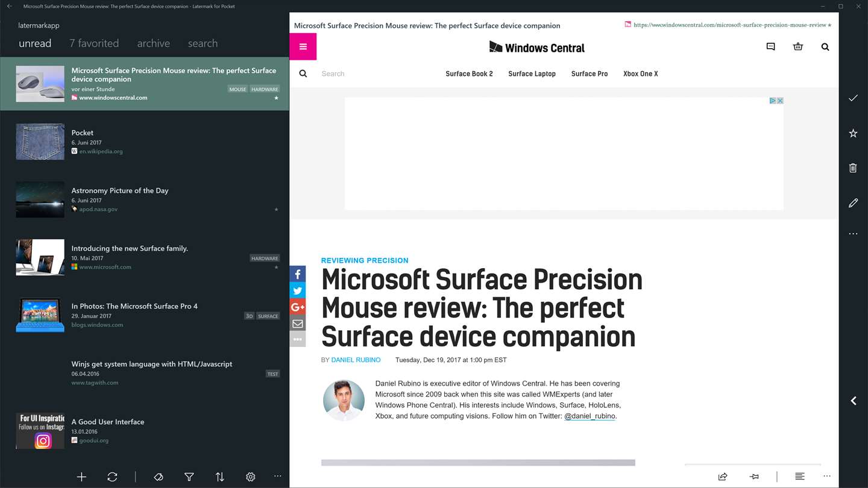Open more actions in the right sidebar
Image resolution: width=868 pixels, height=488 pixels.
pos(853,234)
